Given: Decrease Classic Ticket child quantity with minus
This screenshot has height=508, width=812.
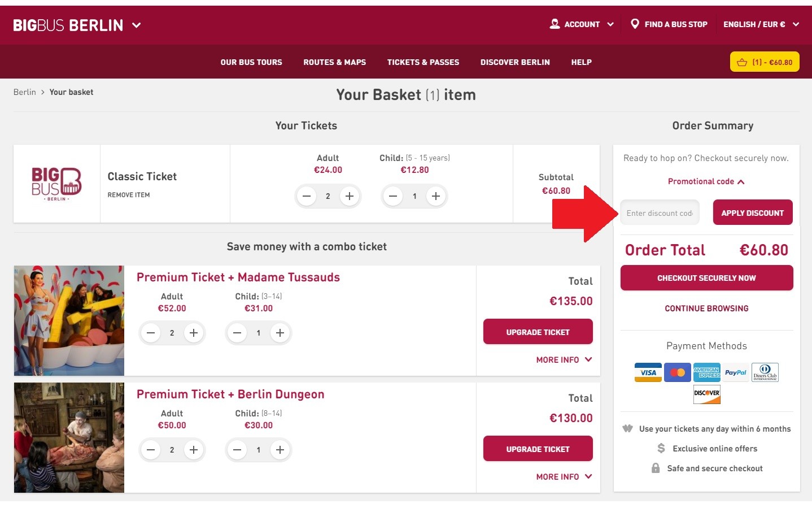Looking at the screenshot, I should pyautogui.click(x=393, y=196).
